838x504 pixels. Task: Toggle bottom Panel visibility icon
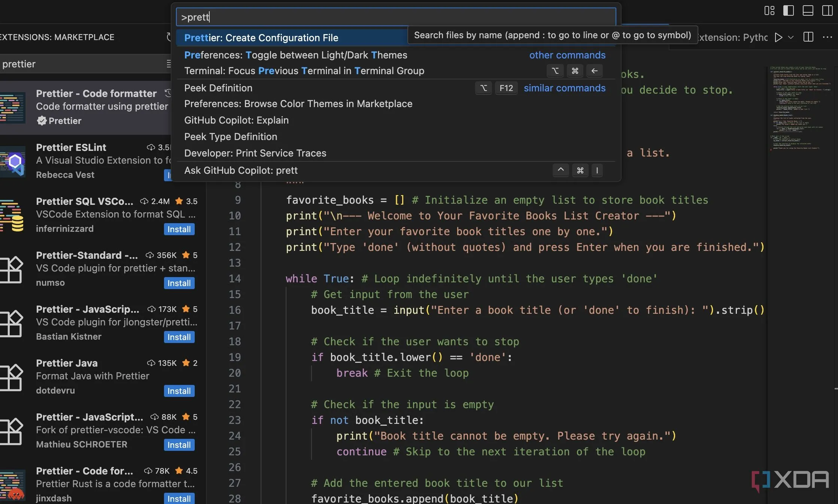click(x=808, y=11)
